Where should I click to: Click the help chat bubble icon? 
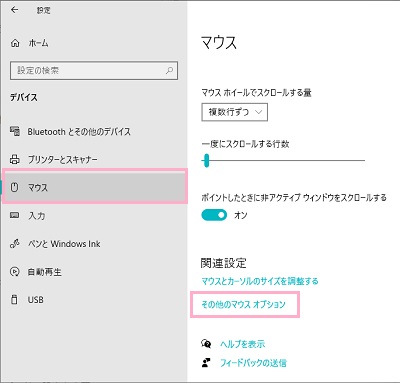[x=206, y=344]
